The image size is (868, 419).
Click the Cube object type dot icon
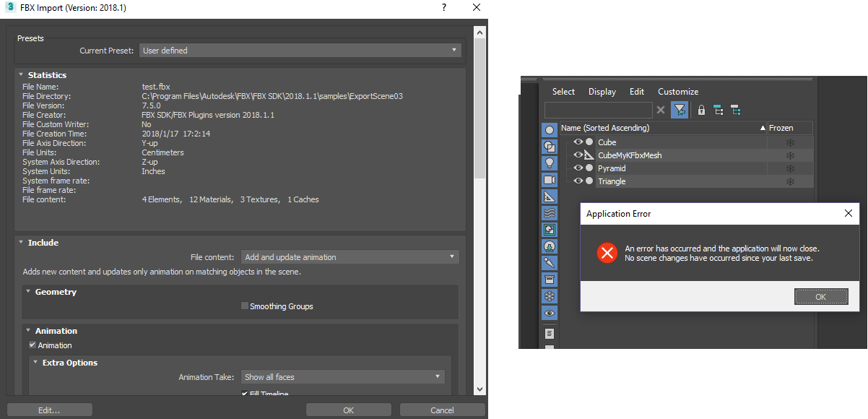[x=589, y=142]
